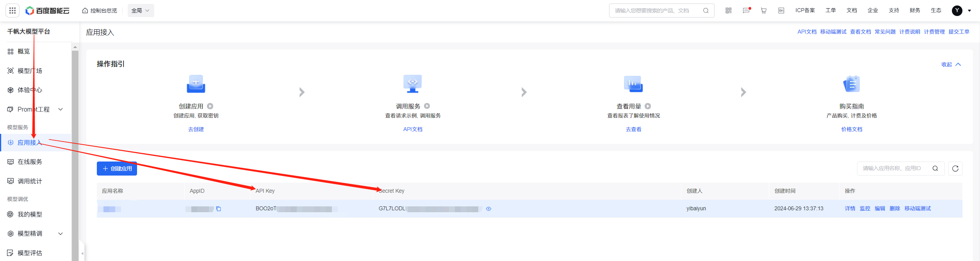The height and width of the screenshot is (261, 980).
Task: Focus the app name/ID search field
Action: click(894, 169)
